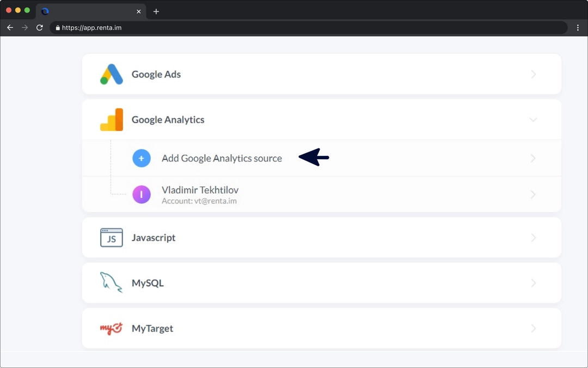Click the blue plus icon for adding source
Screen dimensions: 588x368
(x=142, y=158)
